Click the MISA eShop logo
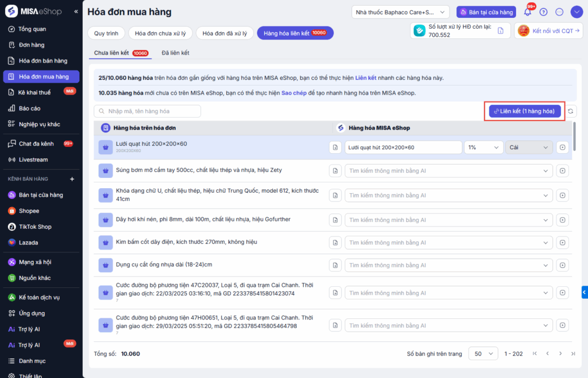 33,11
